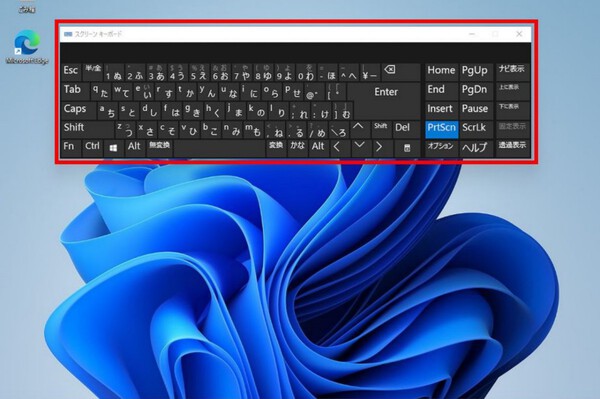Toggle the ScrLk key
The image size is (600, 399).
click(476, 129)
